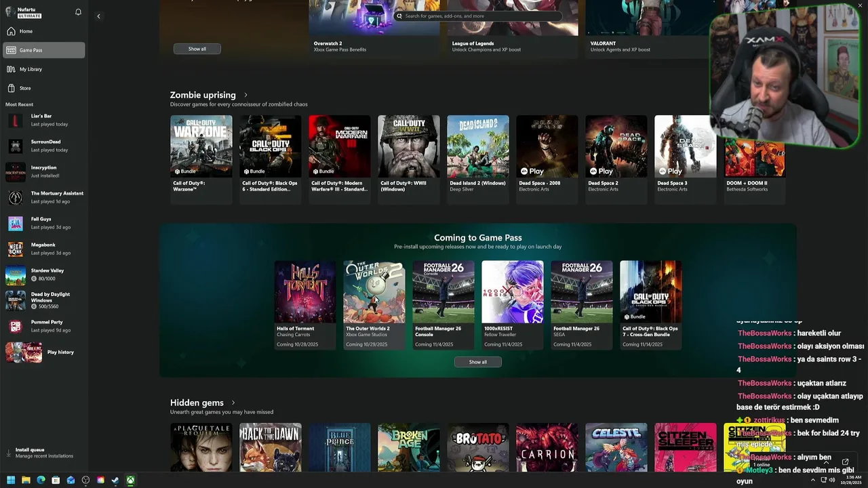The image size is (868, 488).
Task: Open the notifications bell
Action: (78, 12)
